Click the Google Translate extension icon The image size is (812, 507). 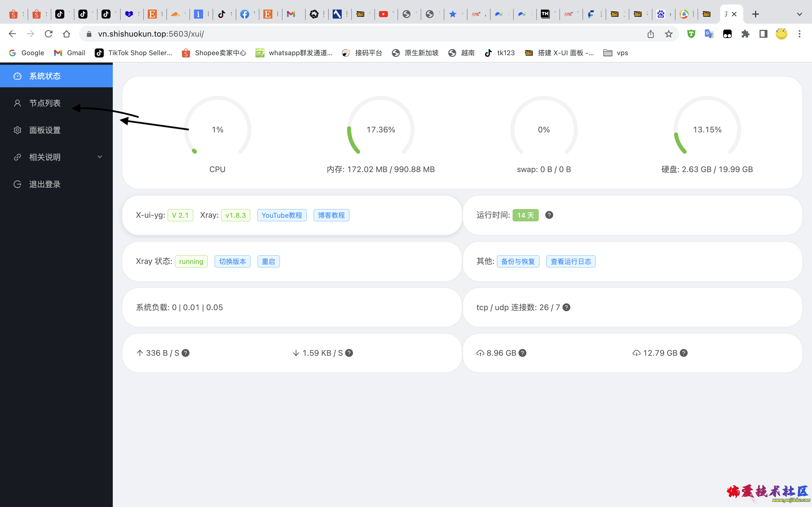coord(709,34)
